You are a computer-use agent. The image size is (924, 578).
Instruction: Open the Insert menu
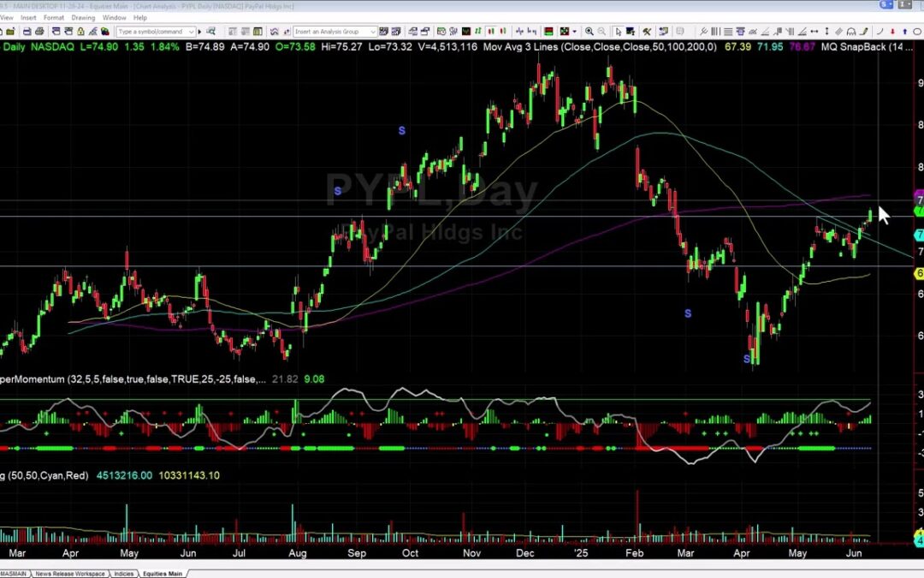(28, 18)
